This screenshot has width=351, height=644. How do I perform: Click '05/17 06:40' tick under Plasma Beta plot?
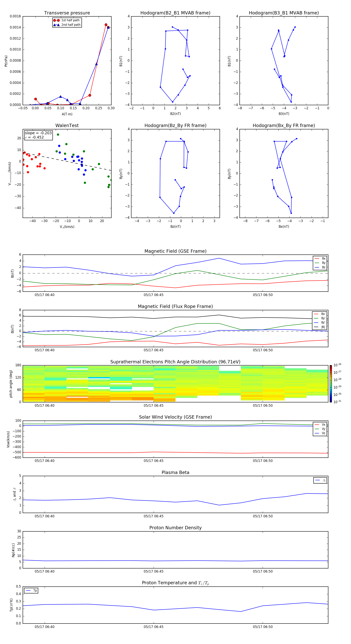click(44, 516)
